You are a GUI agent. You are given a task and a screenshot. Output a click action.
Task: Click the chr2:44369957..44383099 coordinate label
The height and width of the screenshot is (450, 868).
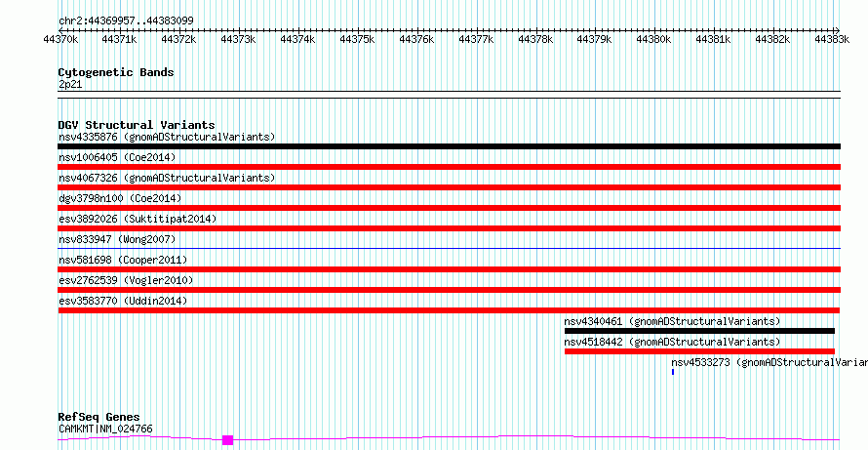point(126,20)
